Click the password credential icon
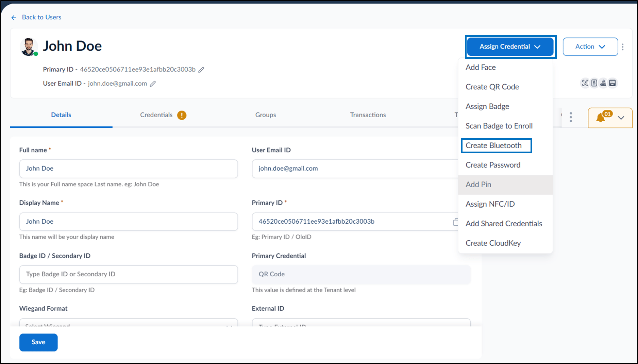The width and height of the screenshot is (638, 364). pyautogui.click(x=603, y=83)
